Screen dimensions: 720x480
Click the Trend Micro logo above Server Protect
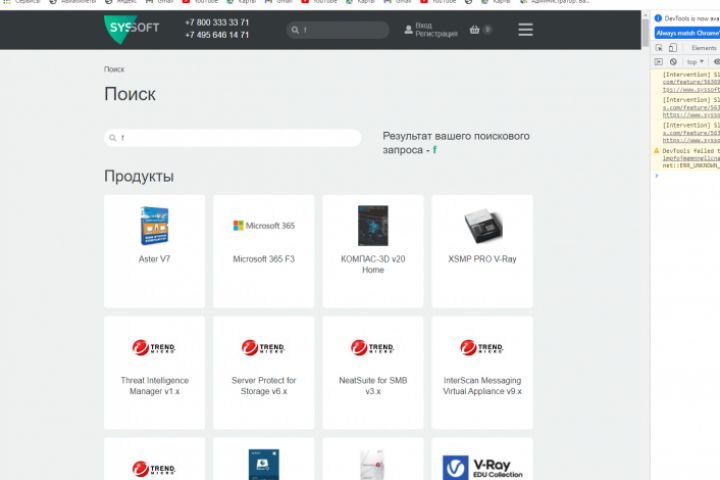tap(263, 347)
